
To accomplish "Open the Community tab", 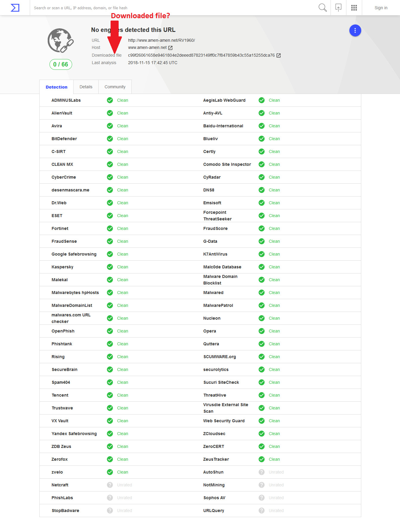I will coord(115,87).
